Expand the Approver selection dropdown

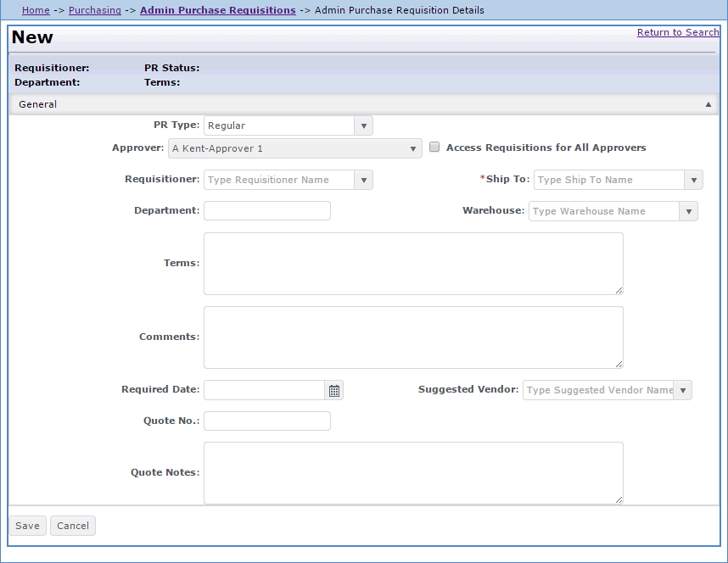pyautogui.click(x=415, y=148)
